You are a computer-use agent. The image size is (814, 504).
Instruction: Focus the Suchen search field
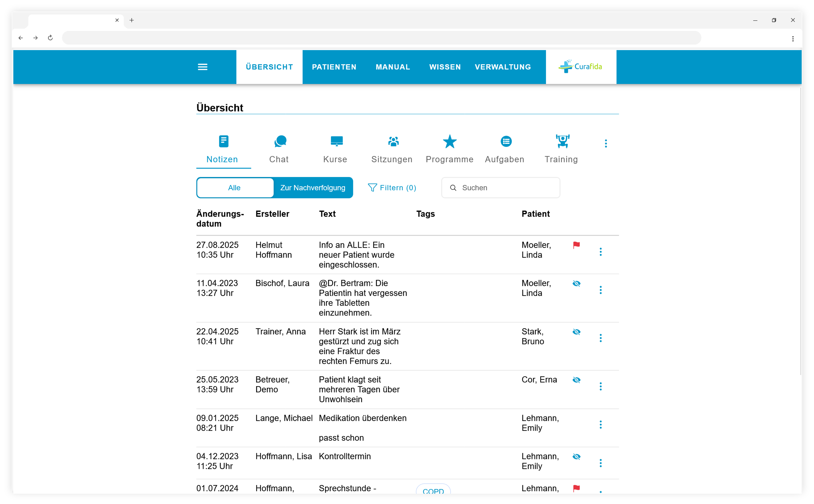tap(501, 188)
